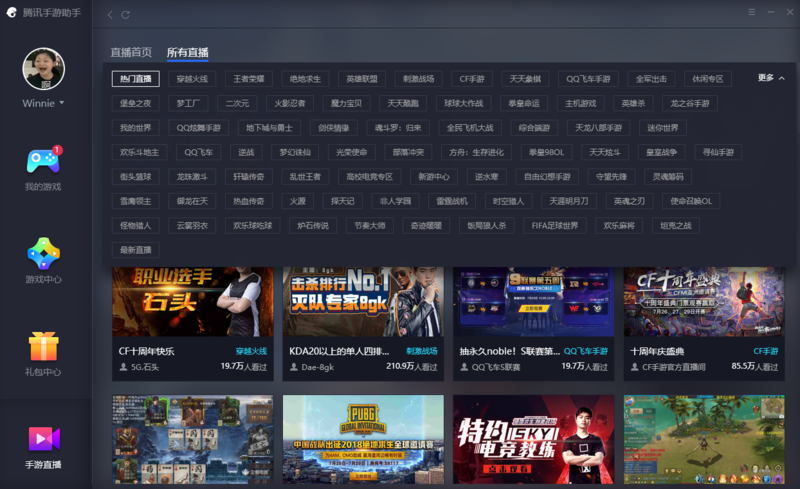Open the 特约ISKY电竞教练 stream thumbnail
Image resolution: width=800 pixels, height=489 pixels.
point(534,439)
